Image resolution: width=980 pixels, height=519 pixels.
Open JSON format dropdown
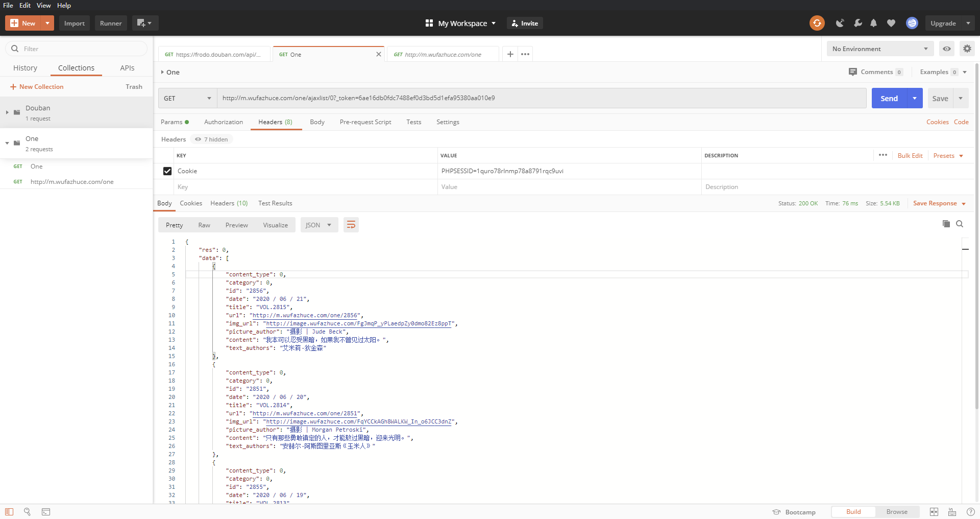tap(319, 225)
